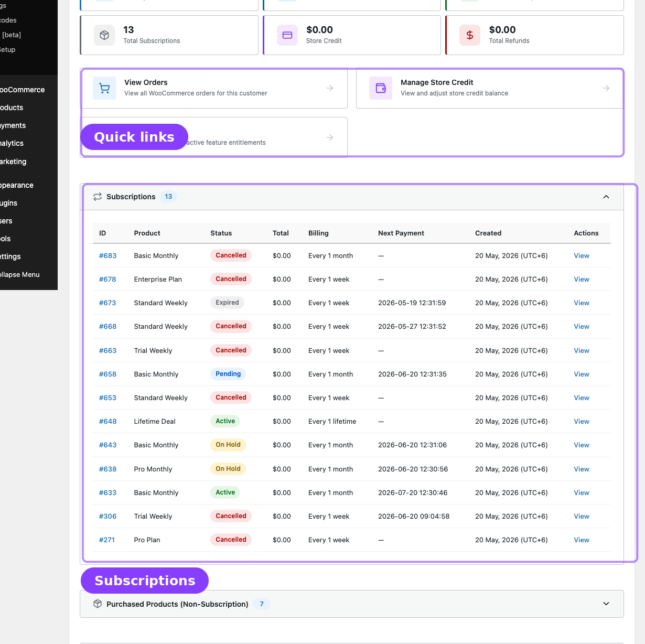Screen dimensions: 645x644
Task: Open Appearance in the admin sidebar
Action: pos(16,185)
